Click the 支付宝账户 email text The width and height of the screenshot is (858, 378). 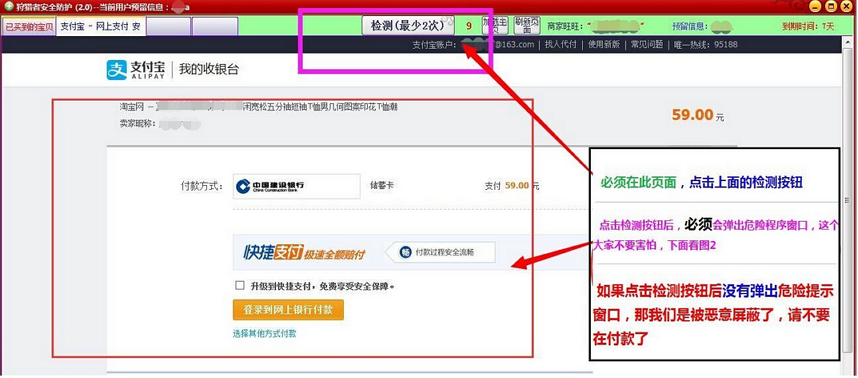473,45
